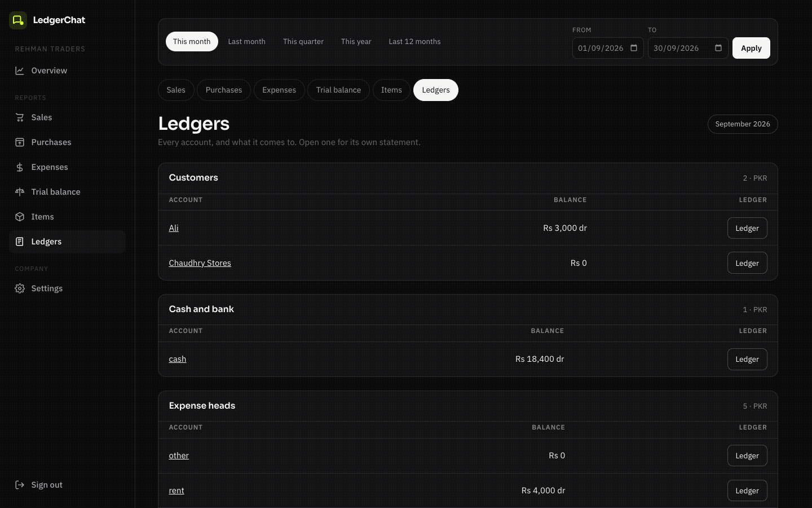812x508 pixels.
Task: Switch to the Items tab
Action: [x=391, y=90]
